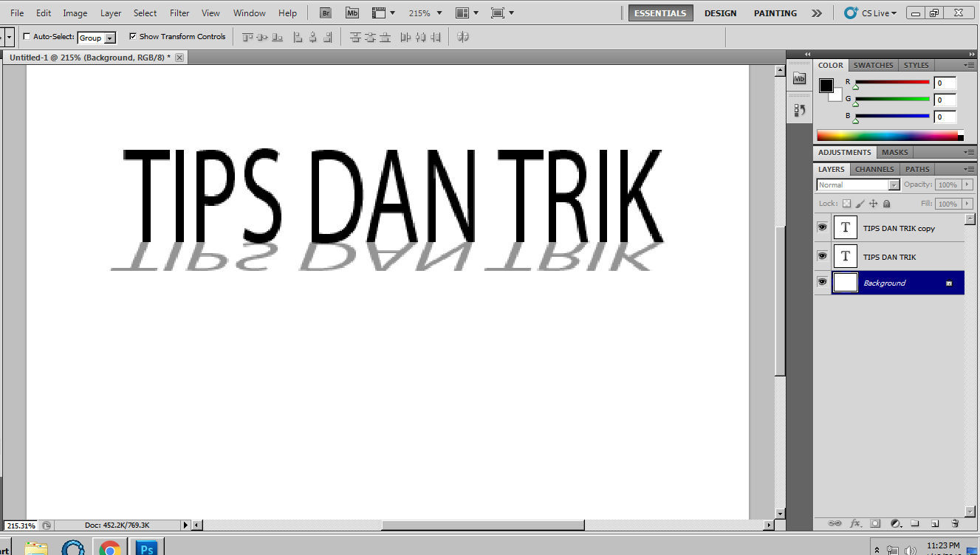Switch to the Painting workspace
The width and height of the screenshot is (980, 555).
[x=775, y=13]
